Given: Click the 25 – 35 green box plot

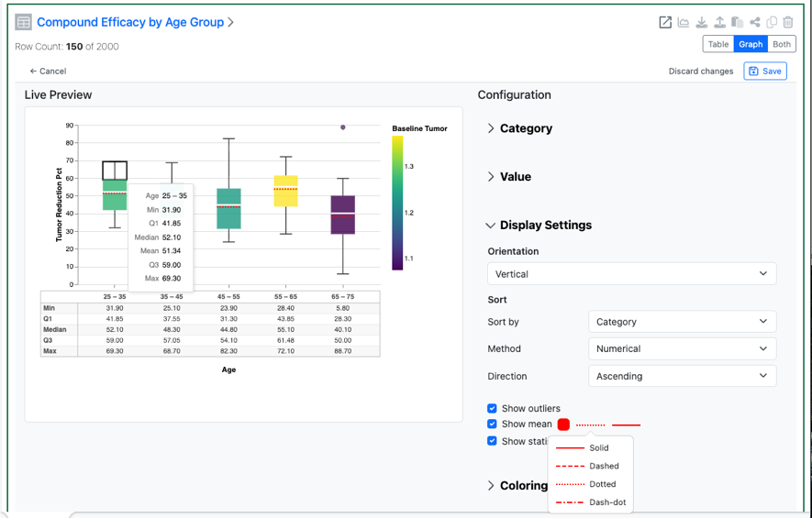Looking at the screenshot, I should click(x=115, y=195).
